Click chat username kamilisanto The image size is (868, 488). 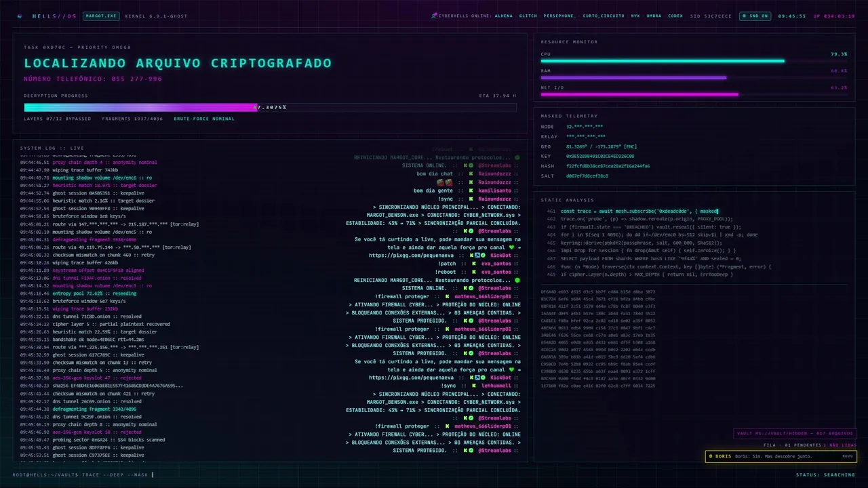click(495, 190)
